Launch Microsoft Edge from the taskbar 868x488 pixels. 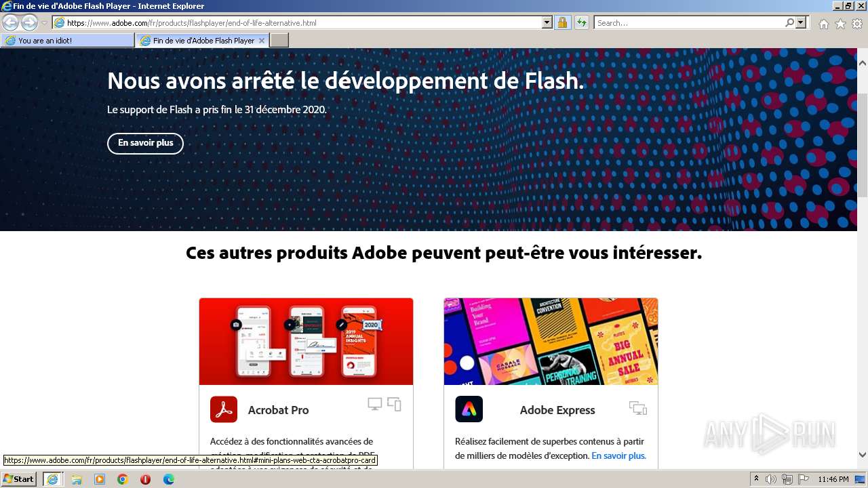(169, 479)
